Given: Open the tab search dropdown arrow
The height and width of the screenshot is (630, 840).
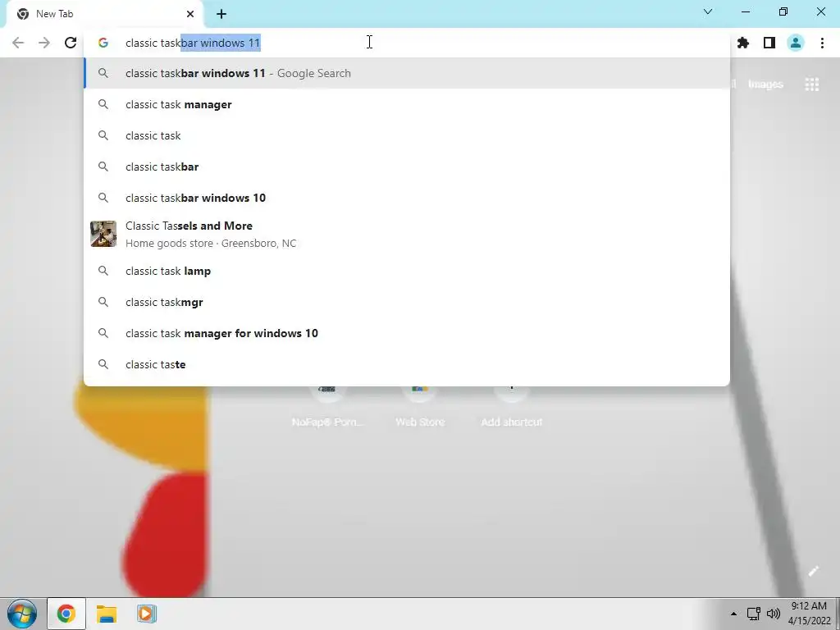Looking at the screenshot, I should click(x=708, y=11).
